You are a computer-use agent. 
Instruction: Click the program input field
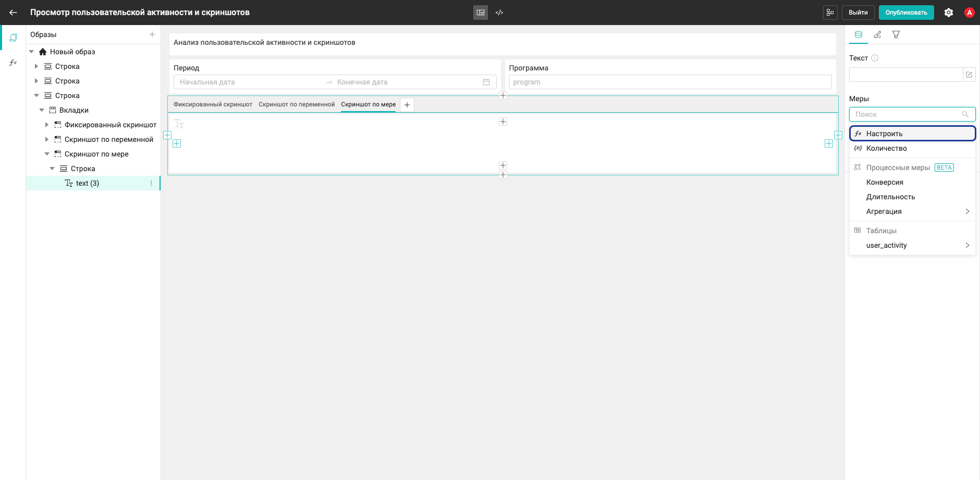pyautogui.click(x=670, y=82)
